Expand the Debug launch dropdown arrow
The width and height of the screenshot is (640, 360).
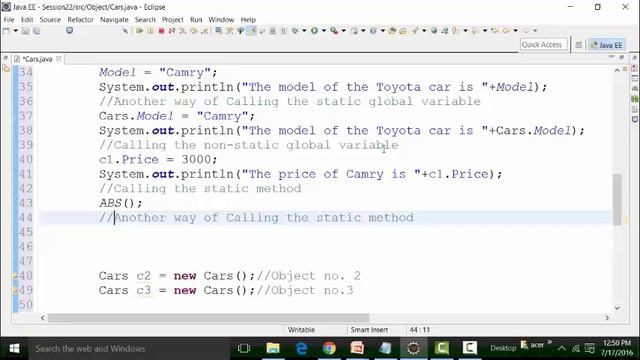(304, 31)
